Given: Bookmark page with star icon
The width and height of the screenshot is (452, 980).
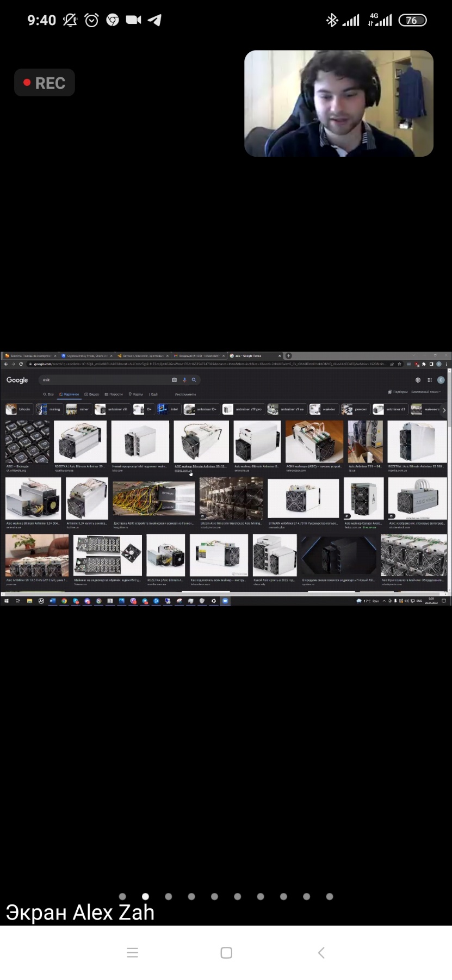Looking at the screenshot, I should click(400, 364).
